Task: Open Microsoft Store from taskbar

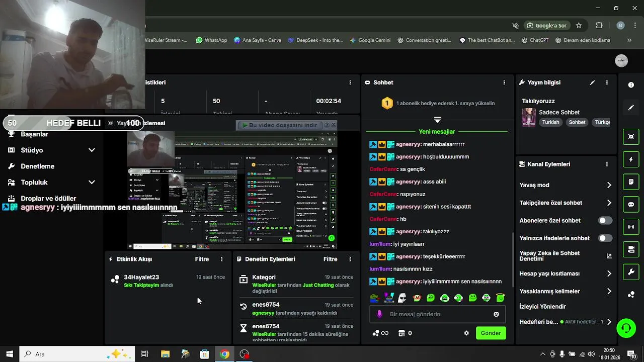Action: coord(204,354)
